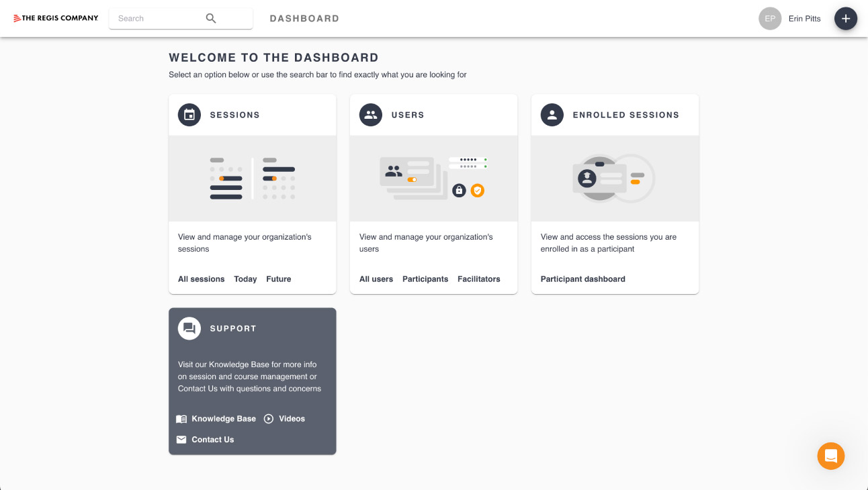Click The Regis Company logo

point(56,18)
